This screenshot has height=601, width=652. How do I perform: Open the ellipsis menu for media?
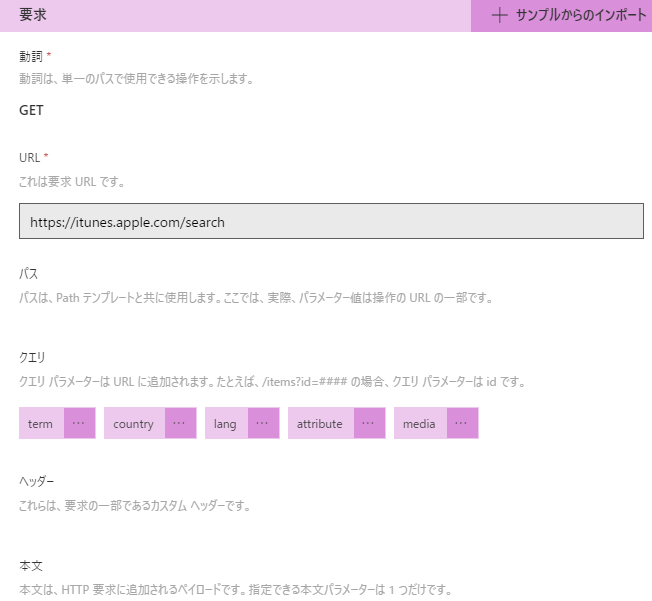tap(462, 423)
